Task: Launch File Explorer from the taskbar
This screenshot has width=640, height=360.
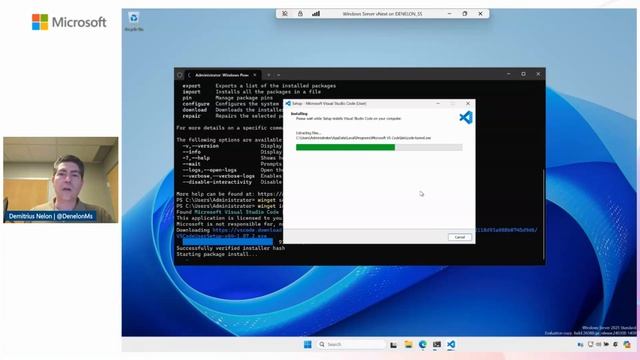Action: click(408, 344)
